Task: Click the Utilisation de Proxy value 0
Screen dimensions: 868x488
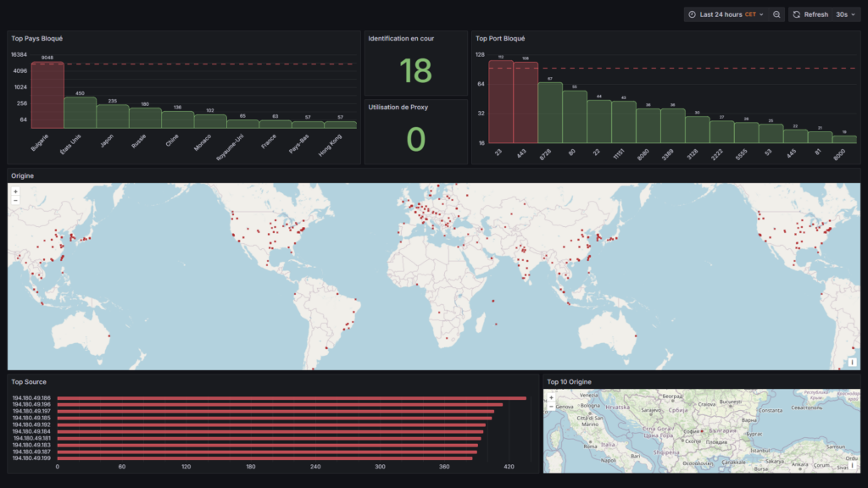Action: (415, 139)
